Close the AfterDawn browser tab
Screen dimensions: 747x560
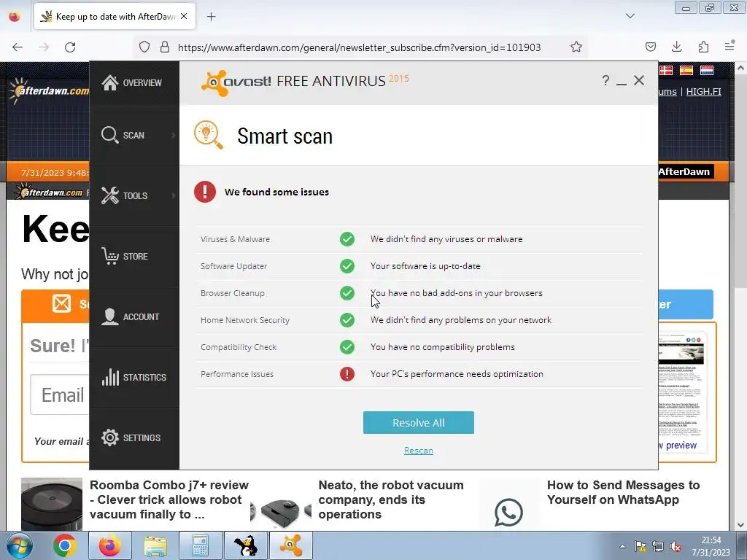184,16
